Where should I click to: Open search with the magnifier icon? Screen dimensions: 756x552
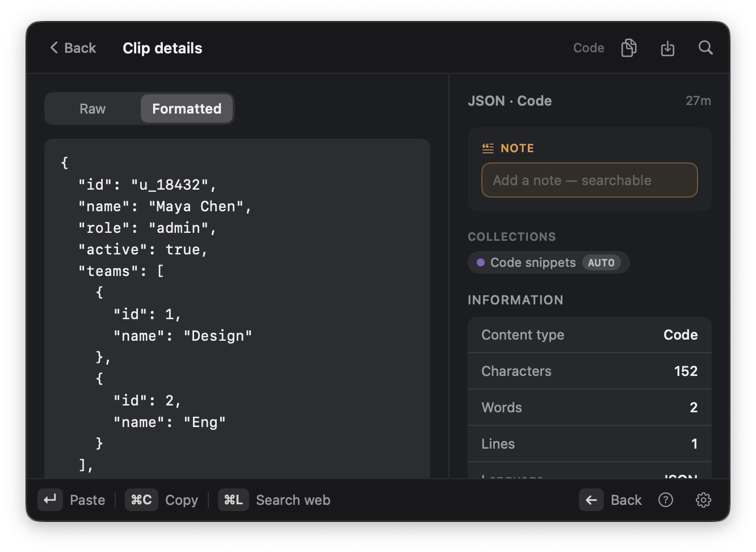coord(705,48)
